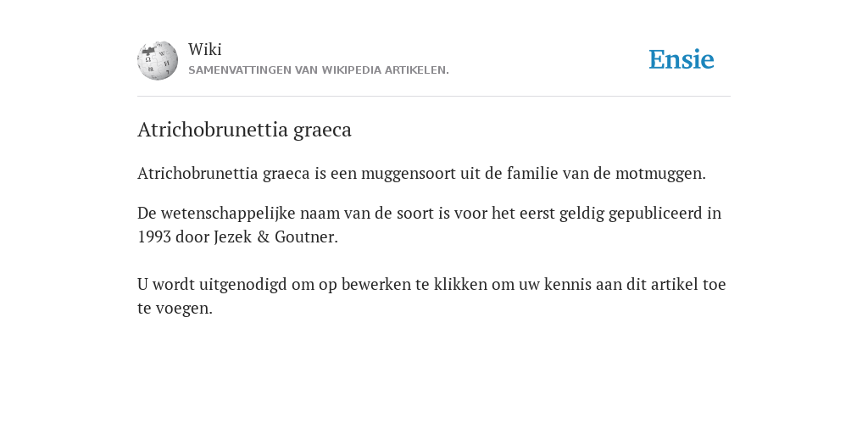Click the Wikipedia globe logo
Screen dimensions: 868x434
click(158, 60)
